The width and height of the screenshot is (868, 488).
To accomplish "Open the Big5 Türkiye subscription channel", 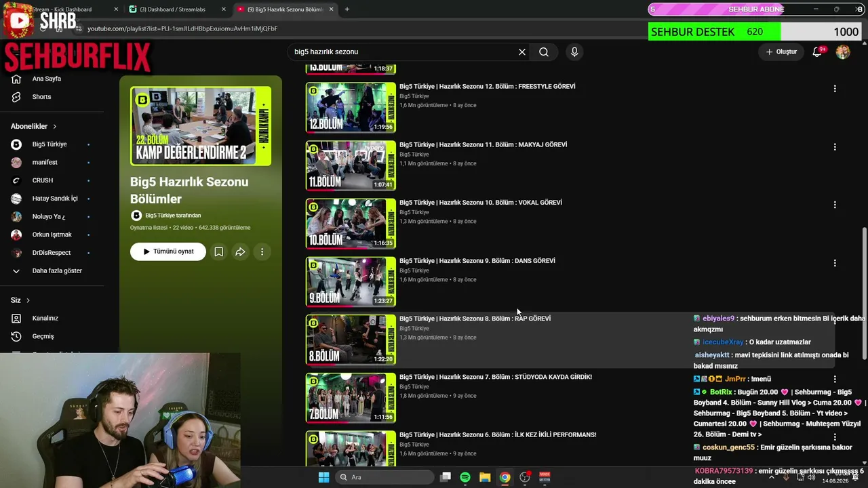I will click(x=49, y=144).
